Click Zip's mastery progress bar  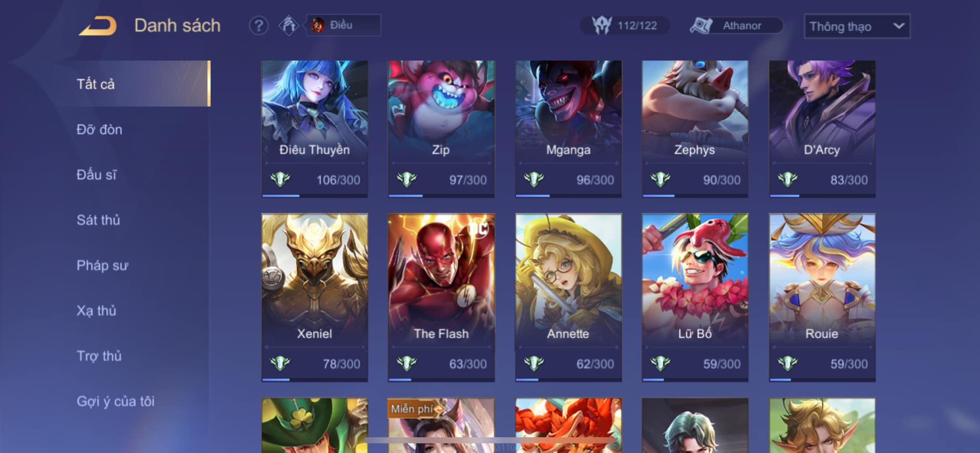coord(441,195)
